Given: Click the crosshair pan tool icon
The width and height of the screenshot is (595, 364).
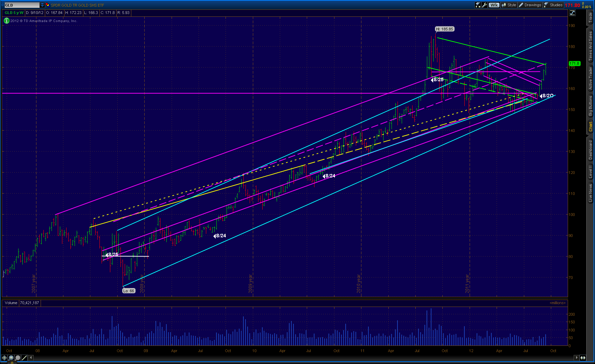Looking at the screenshot, I should pos(4,358).
